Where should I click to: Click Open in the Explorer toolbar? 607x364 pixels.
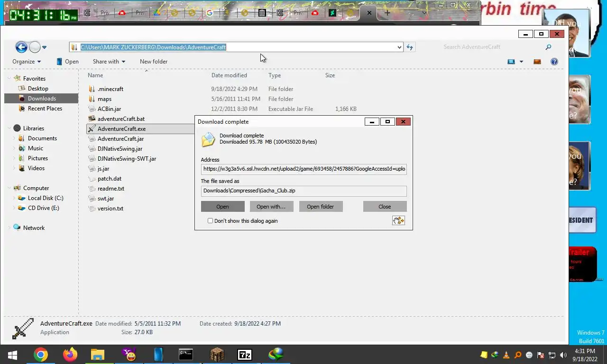pos(67,62)
